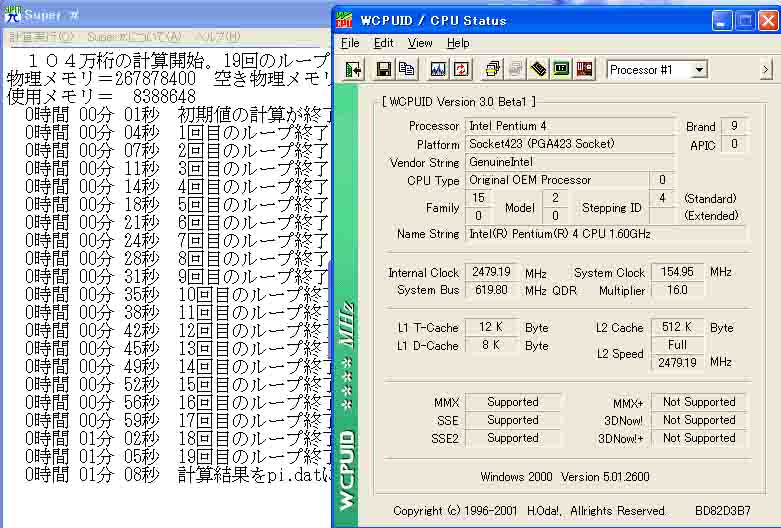The image size is (781, 528).
Task: Click the System Clock value 154.95
Action: (677, 272)
